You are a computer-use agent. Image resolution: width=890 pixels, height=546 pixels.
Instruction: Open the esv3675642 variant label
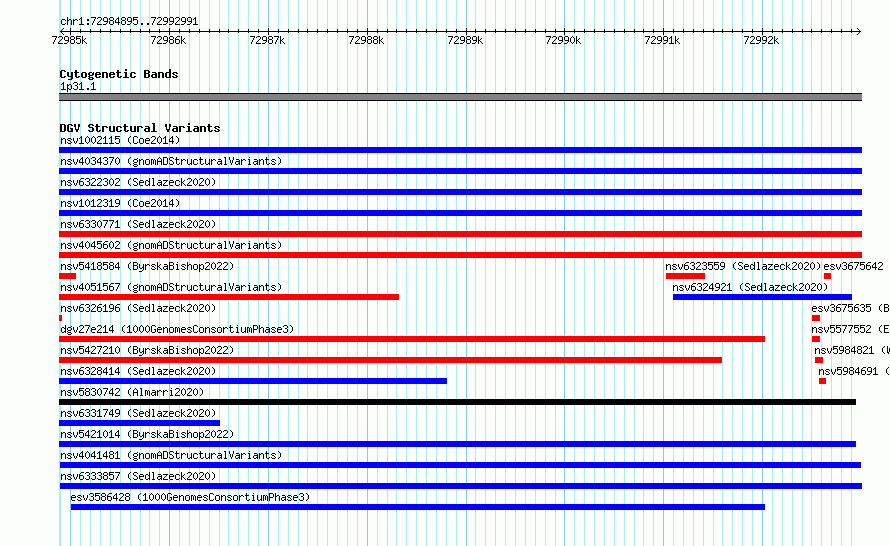[853, 266]
